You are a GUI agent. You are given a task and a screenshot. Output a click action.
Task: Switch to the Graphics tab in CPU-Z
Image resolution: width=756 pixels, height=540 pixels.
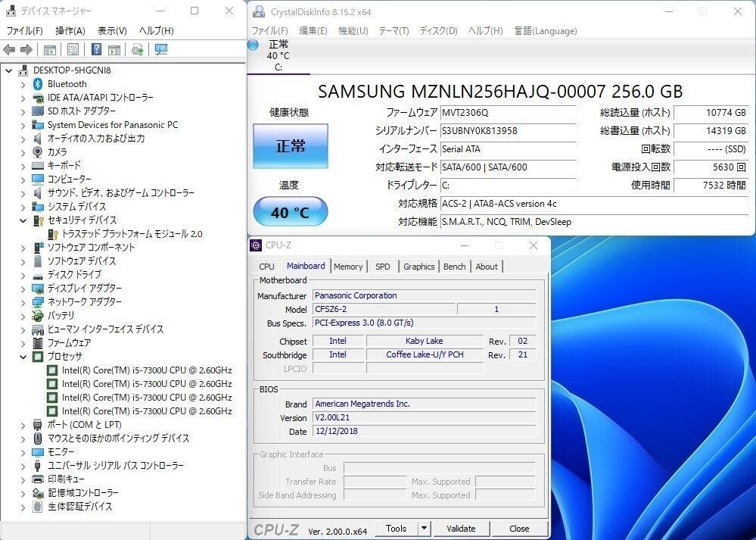point(419,267)
